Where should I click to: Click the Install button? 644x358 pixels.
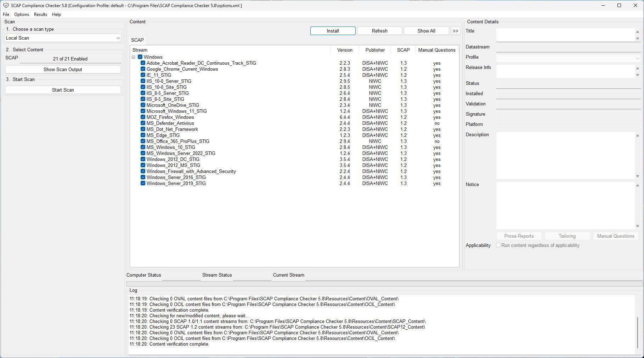[x=333, y=31]
